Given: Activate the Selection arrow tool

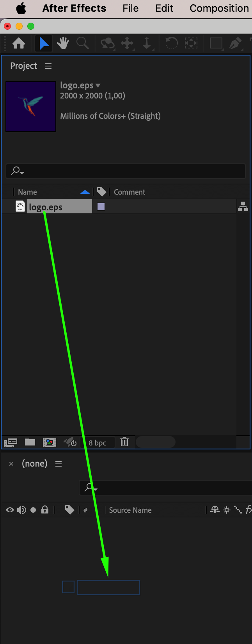Looking at the screenshot, I should point(44,43).
